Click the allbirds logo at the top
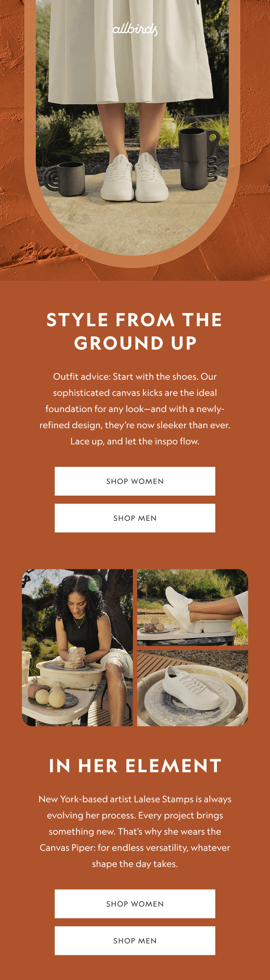270x980 pixels. click(135, 30)
